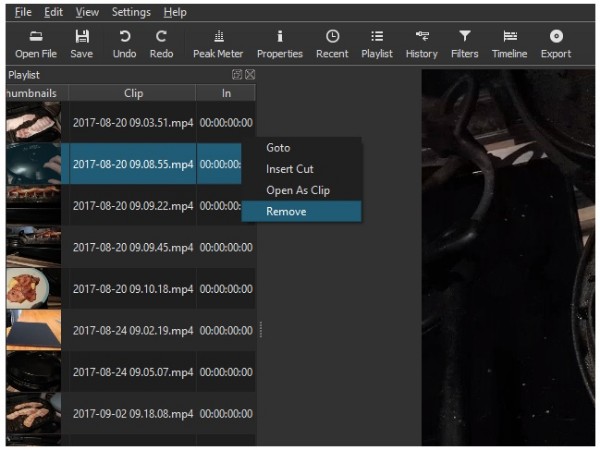Choose Open As Clip in context menu
Image resolution: width=600 pixels, height=450 pixels.
[x=302, y=190]
